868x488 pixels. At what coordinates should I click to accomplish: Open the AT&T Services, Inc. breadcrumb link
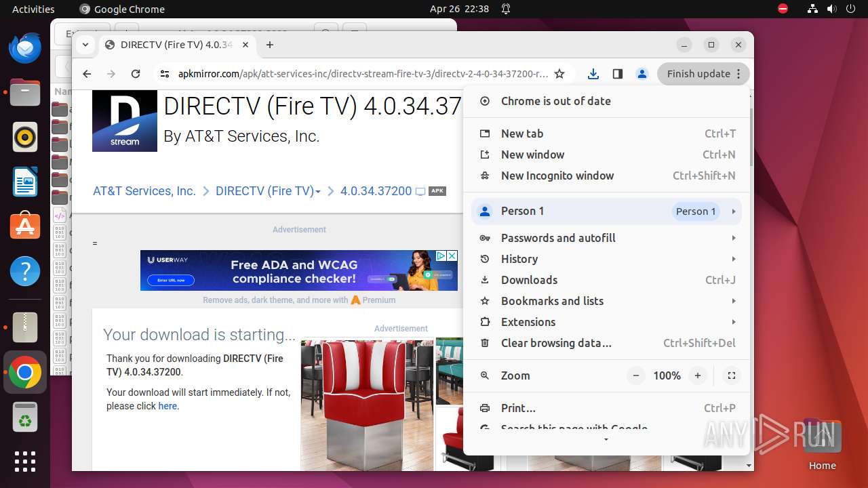pos(144,191)
